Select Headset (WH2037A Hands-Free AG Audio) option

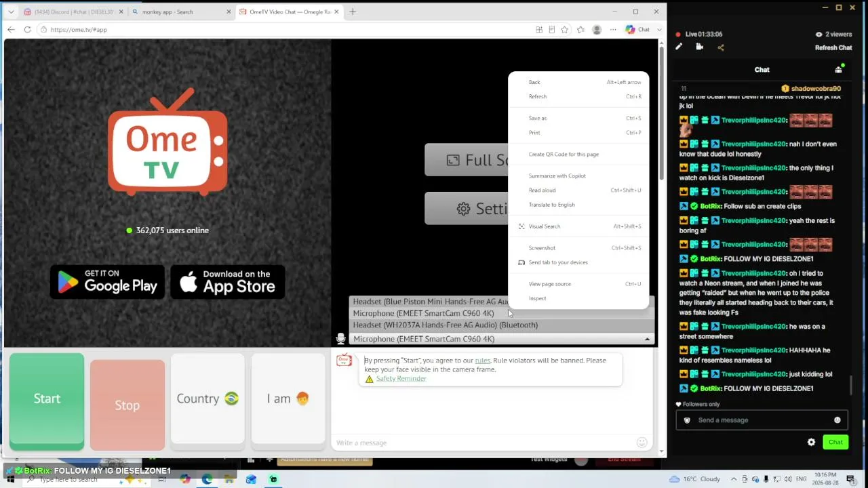pyautogui.click(x=502, y=325)
